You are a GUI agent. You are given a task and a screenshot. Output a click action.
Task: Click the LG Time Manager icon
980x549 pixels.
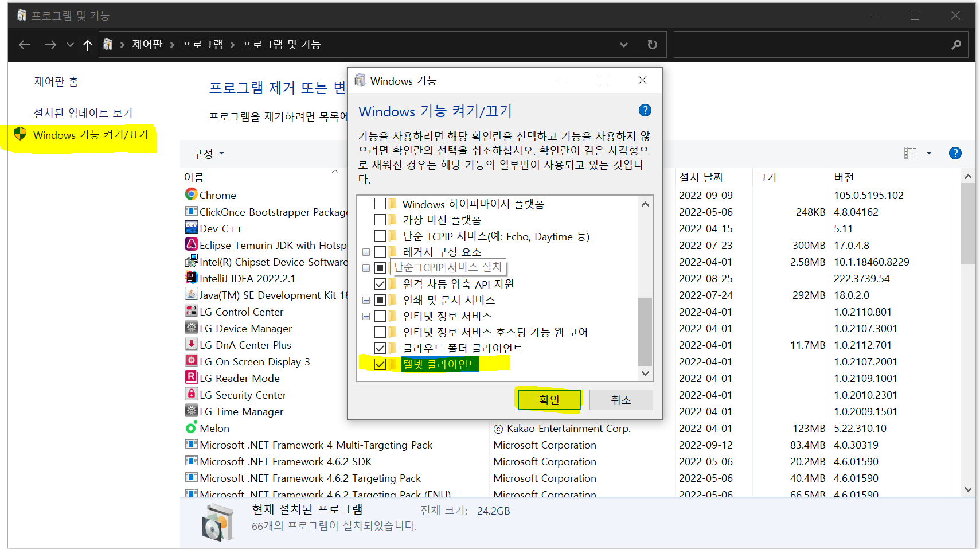coord(192,411)
